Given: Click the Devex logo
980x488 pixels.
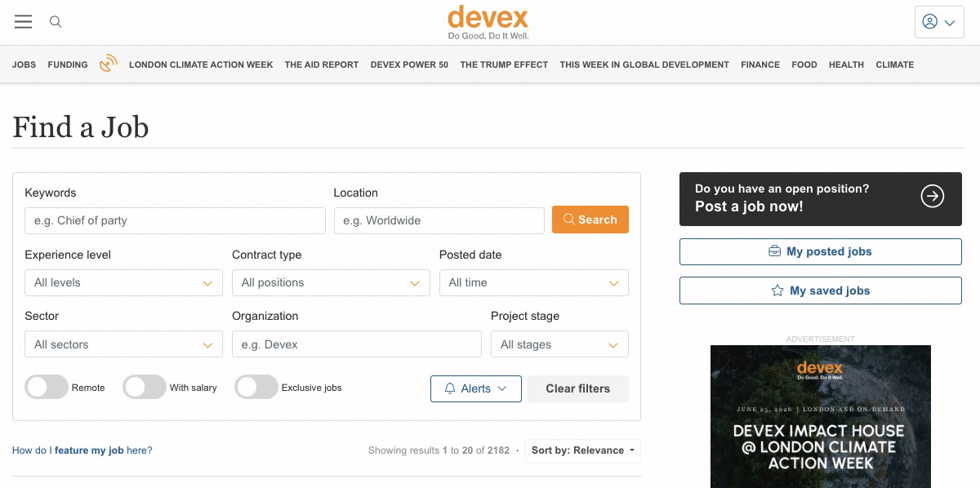Looking at the screenshot, I should [x=488, y=22].
